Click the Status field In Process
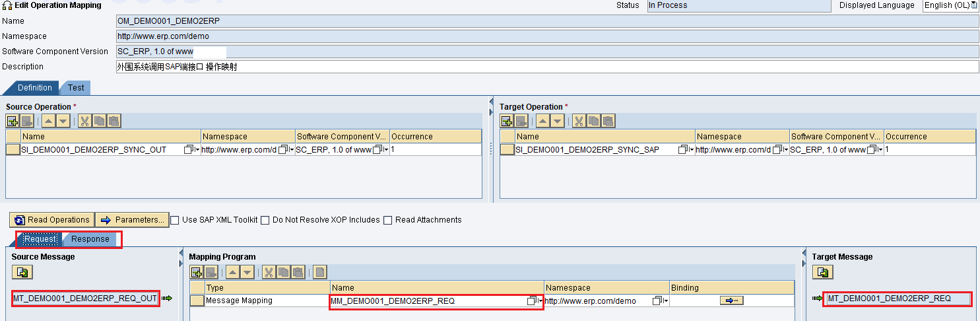The image size is (980, 321). [739, 5]
